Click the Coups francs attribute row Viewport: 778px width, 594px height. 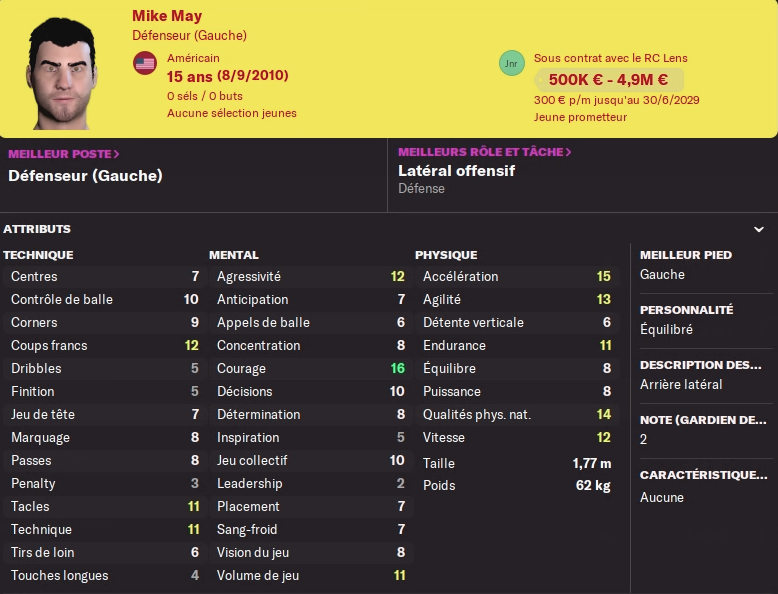coord(104,346)
